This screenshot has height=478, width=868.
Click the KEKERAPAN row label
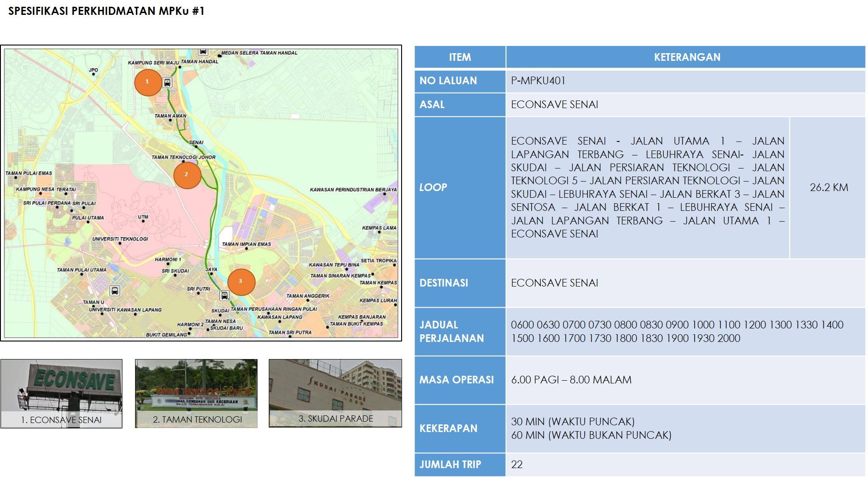pyautogui.click(x=448, y=428)
